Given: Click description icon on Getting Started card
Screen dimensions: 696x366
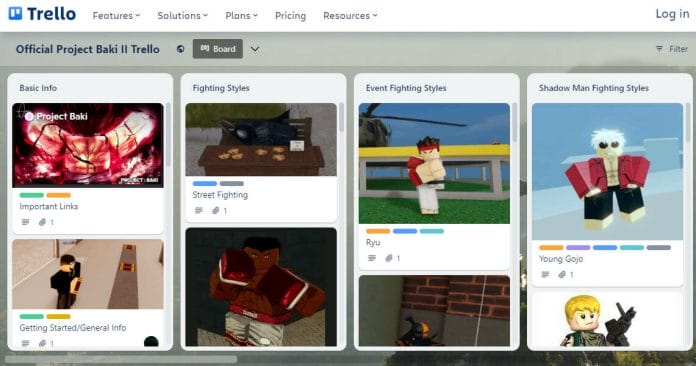Looking at the screenshot, I should (x=25, y=343).
